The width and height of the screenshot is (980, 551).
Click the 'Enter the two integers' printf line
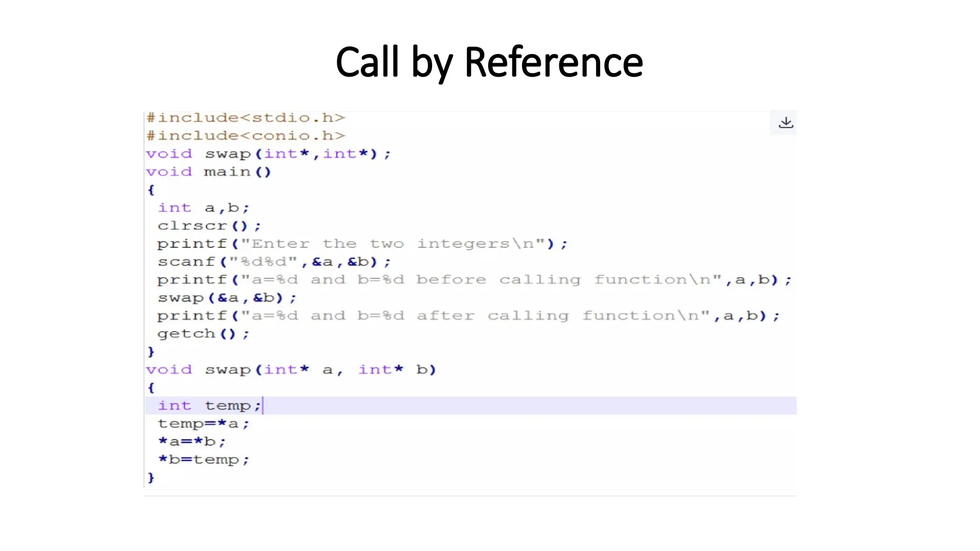(x=362, y=244)
